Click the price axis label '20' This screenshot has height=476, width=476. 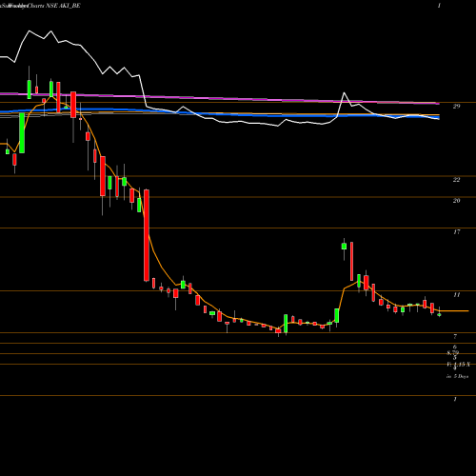(x=456, y=201)
